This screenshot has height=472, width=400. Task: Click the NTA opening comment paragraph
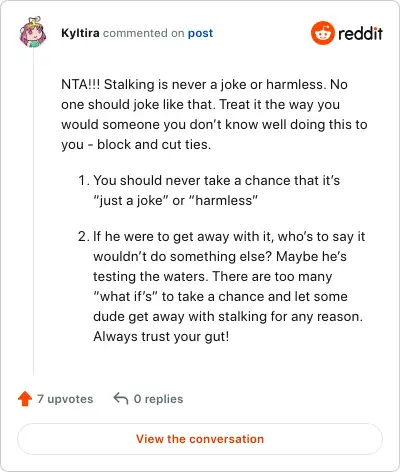click(x=214, y=114)
